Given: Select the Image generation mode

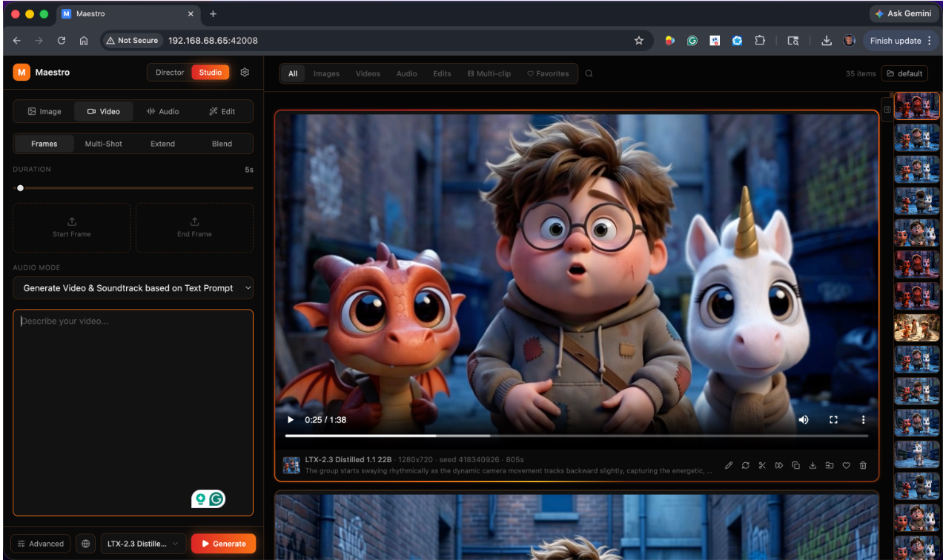Looking at the screenshot, I should point(44,111).
